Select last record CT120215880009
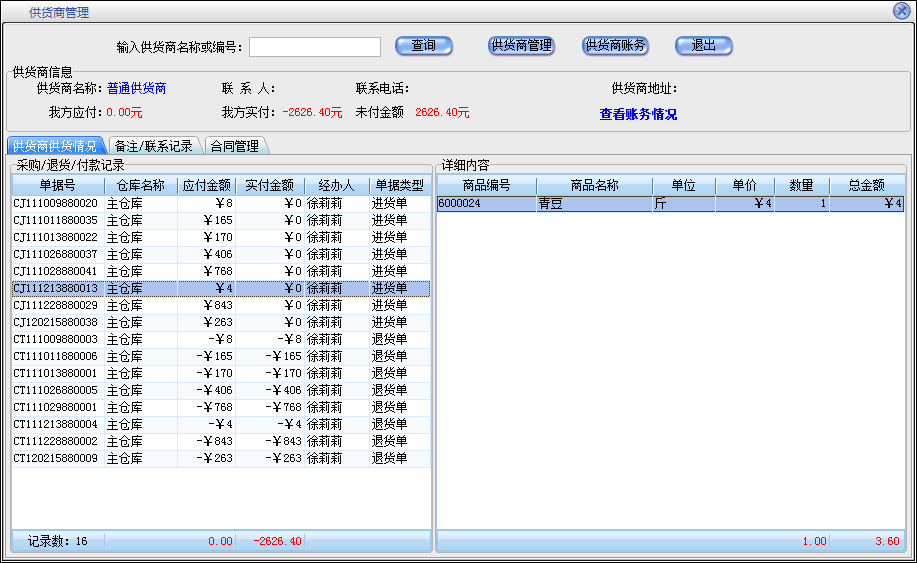 (x=56, y=458)
